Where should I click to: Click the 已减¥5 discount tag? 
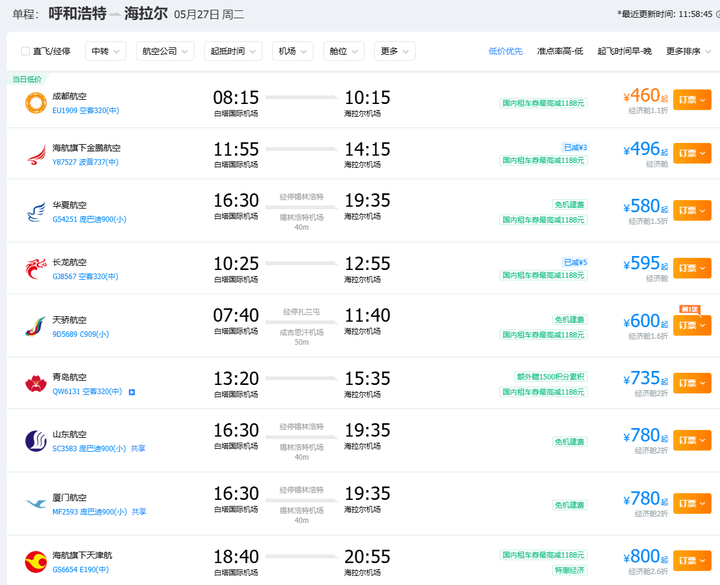tap(575, 262)
